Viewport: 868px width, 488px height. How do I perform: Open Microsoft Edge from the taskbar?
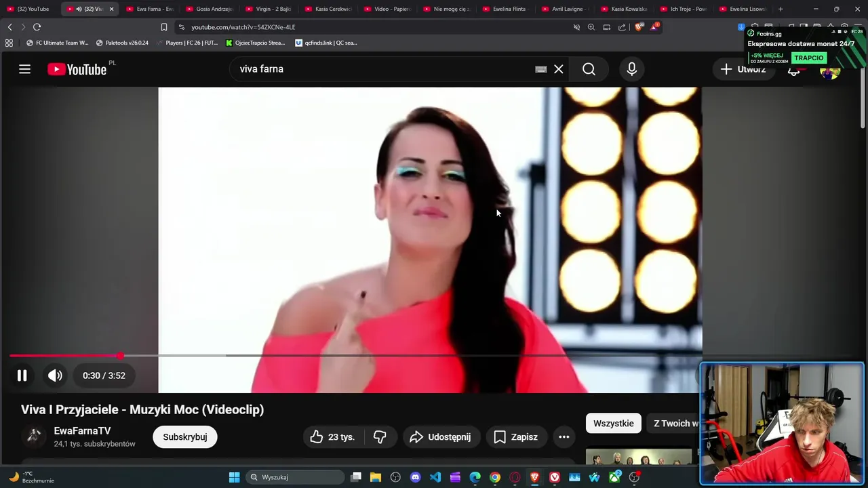tap(475, 477)
